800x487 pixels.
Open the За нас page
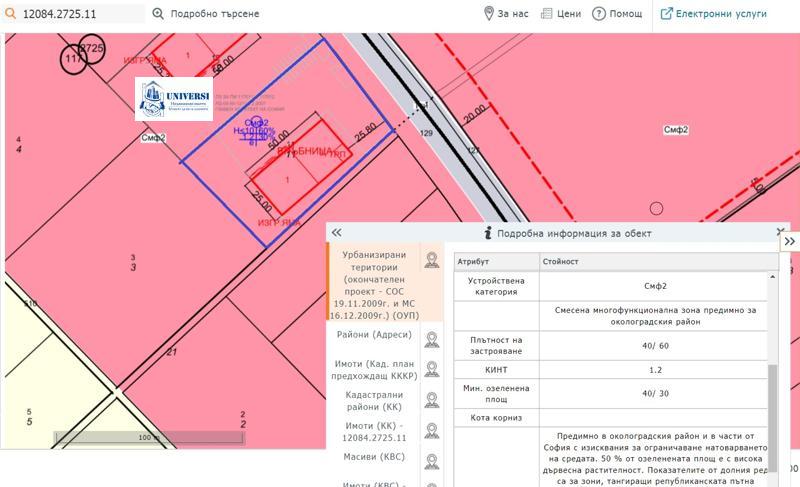(x=505, y=14)
